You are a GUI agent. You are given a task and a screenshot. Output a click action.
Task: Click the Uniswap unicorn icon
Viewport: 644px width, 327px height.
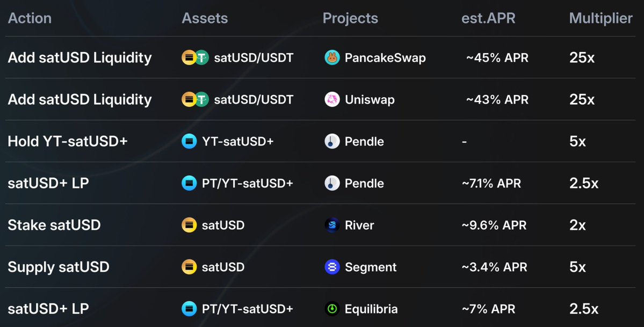pos(332,100)
